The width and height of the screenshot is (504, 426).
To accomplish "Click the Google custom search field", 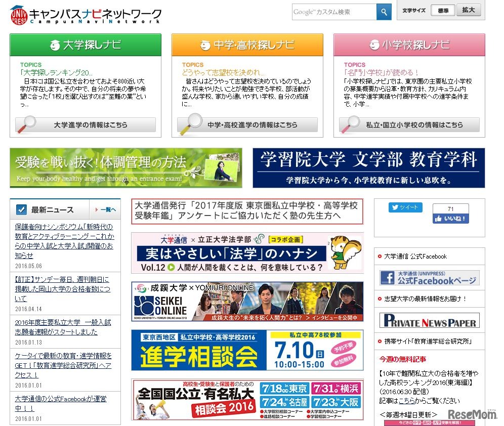I will tap(334, 12).
